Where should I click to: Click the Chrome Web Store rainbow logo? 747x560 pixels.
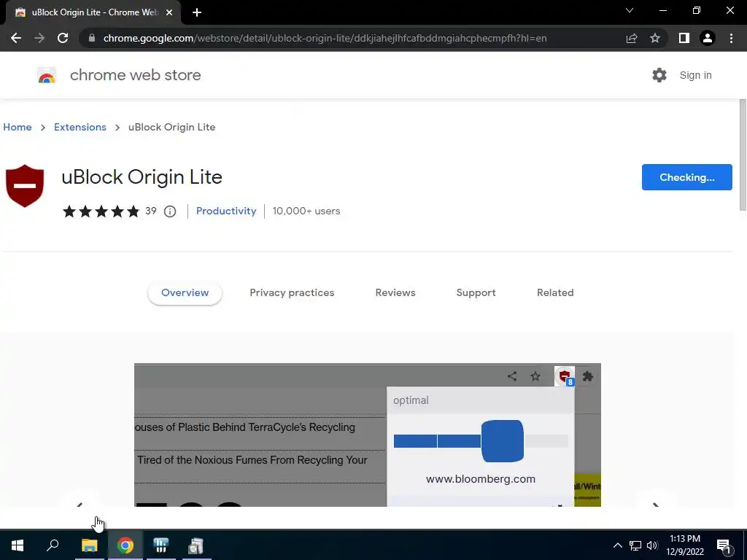click(x=47, y=75)
